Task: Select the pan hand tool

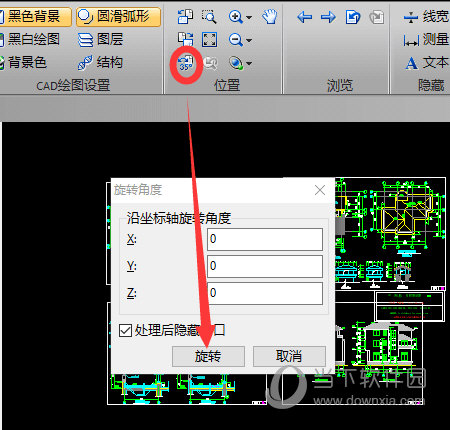Action: pos(269,16)
